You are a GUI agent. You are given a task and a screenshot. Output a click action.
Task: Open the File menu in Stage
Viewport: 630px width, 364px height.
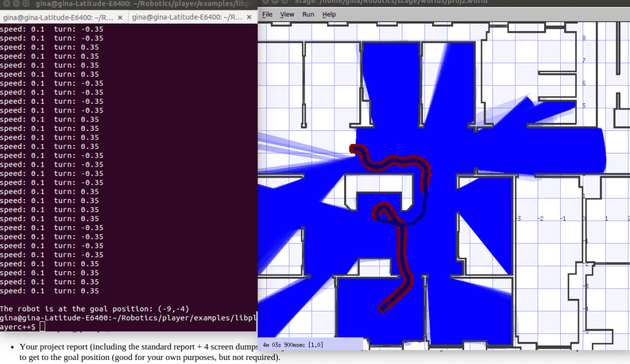(267, 14)
